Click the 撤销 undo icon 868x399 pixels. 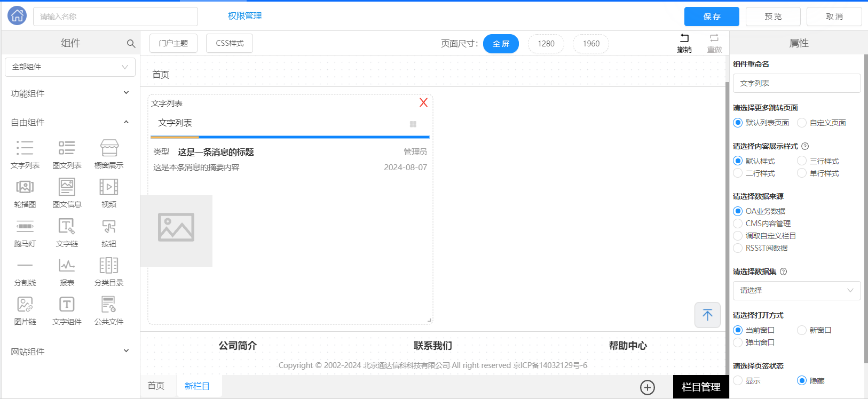pyautogui.click(x=684, y=38)
